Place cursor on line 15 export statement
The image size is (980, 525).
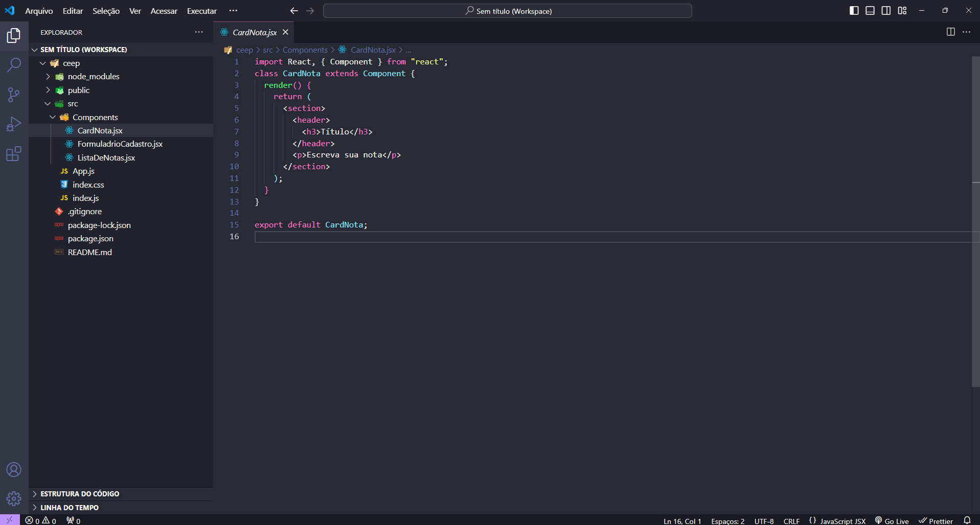coord(311,225)
